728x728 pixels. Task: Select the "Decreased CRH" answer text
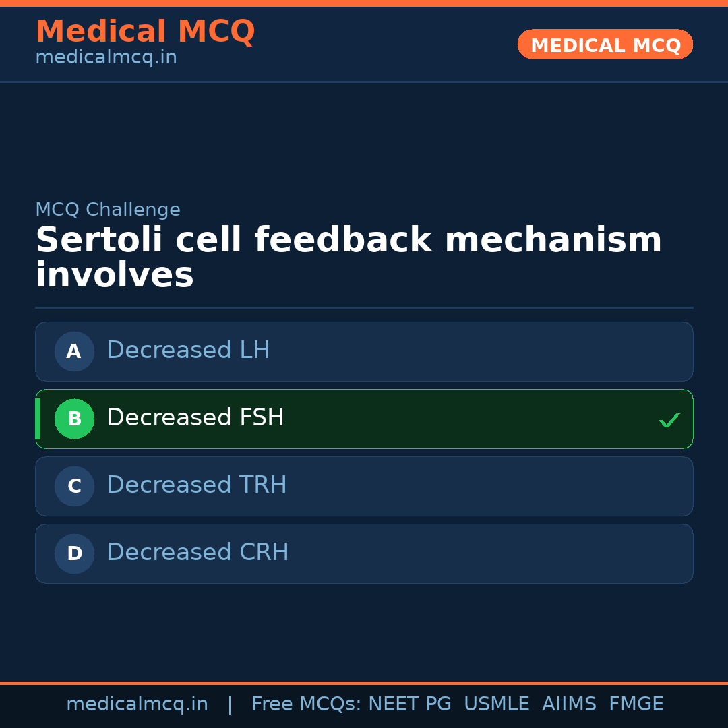[198, 553]
